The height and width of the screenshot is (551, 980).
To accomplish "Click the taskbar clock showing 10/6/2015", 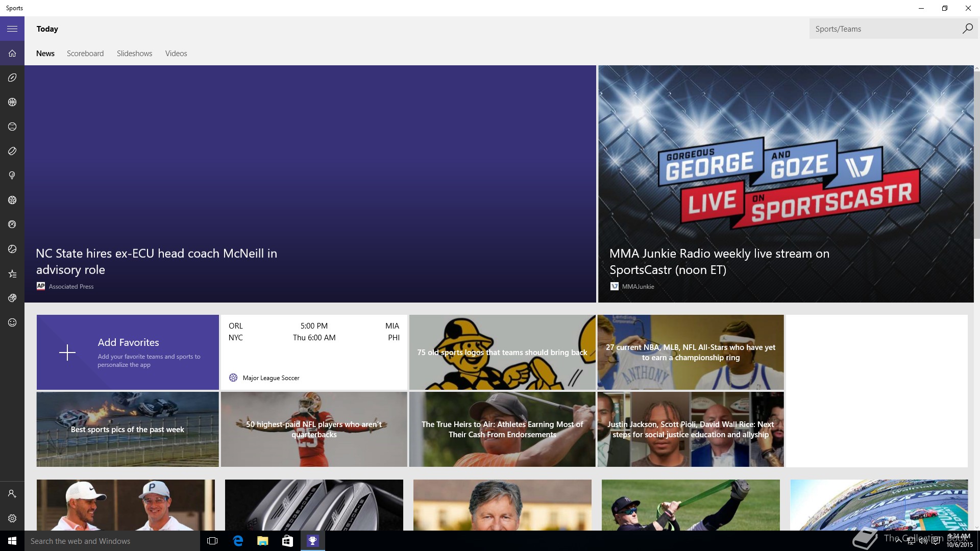I will tap(959, 541).
